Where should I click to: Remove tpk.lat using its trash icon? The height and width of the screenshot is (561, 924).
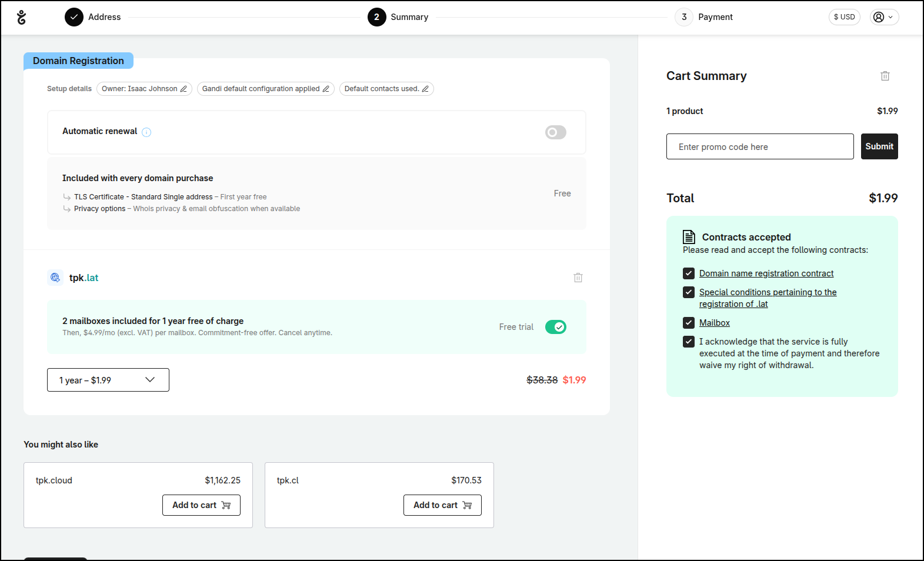578,278
